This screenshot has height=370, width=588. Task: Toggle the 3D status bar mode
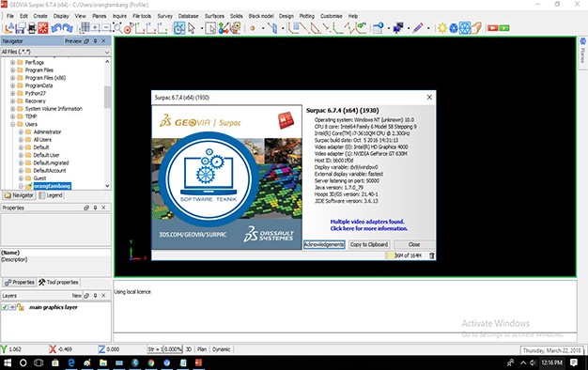(x=189, y=349)
